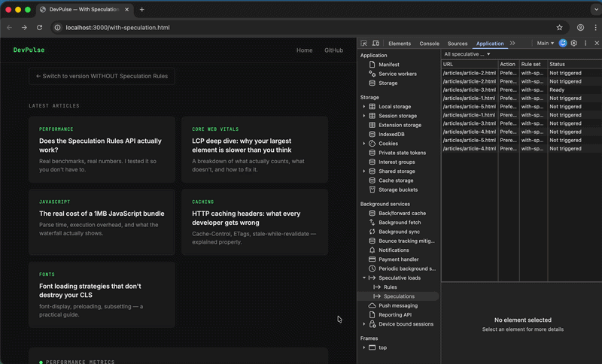602x364 pixels.
Task: Open DevTools settings gear
Action: click(573, 44)
